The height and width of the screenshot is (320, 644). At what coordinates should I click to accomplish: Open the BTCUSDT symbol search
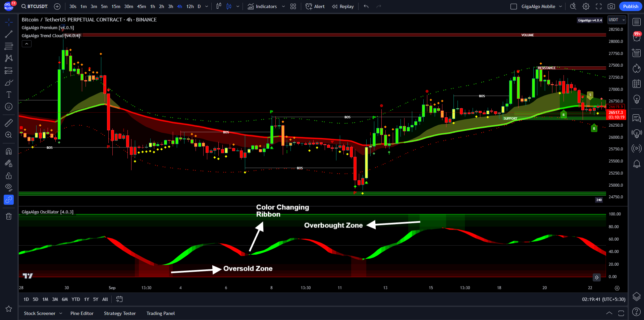click(x=35, y=6)
